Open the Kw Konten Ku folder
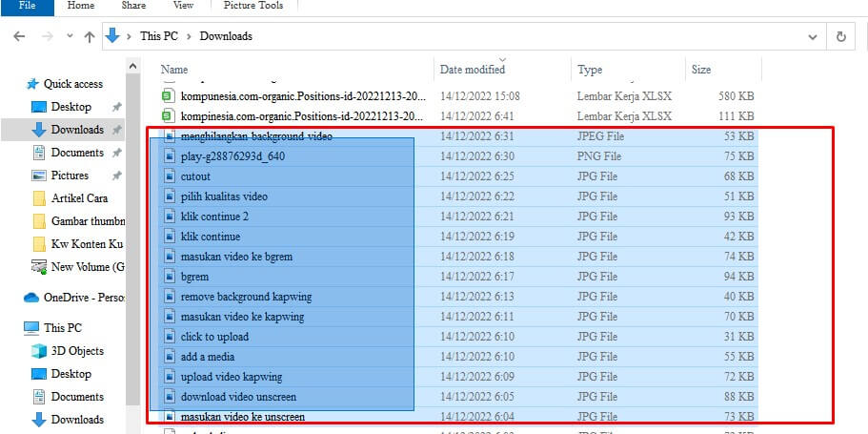 pyautogui.click(x=87, y=244)
